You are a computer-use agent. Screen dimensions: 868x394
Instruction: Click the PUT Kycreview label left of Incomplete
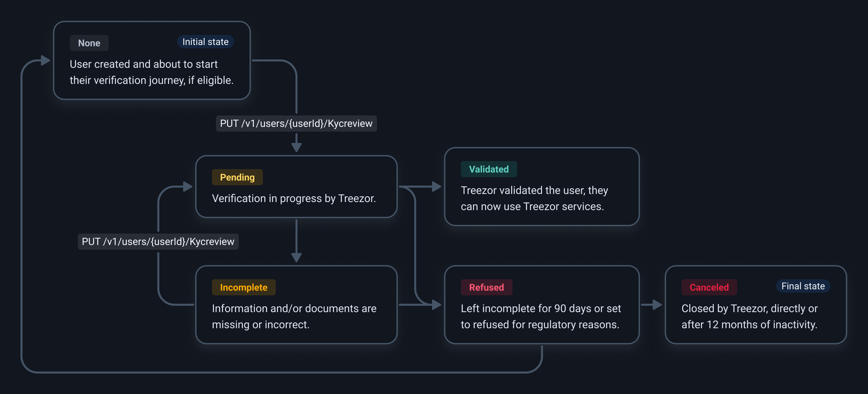point(158,242)
